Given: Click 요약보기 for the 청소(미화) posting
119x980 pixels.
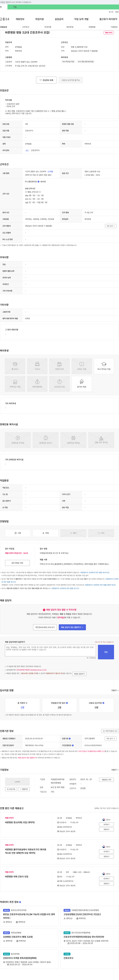Looking at the screenshot, I should click(106, 824).
